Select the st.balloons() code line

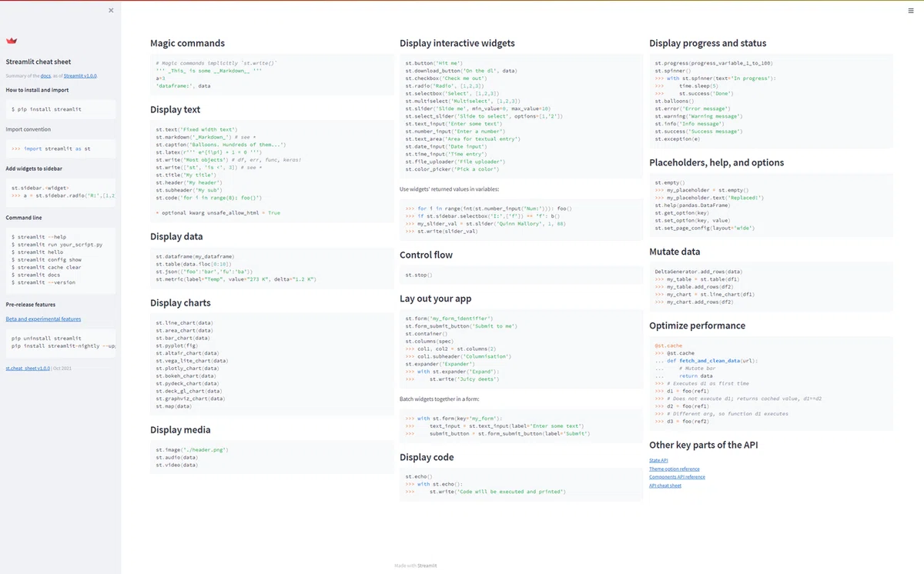(673, 101)
